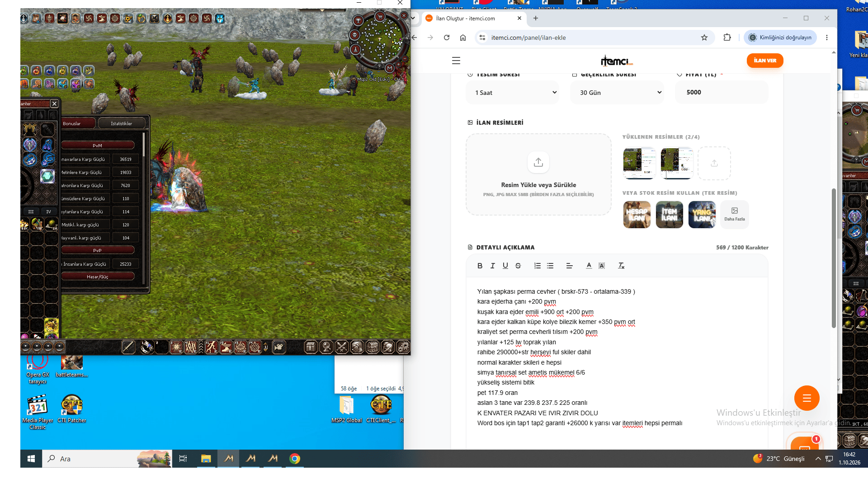
Task: Reload the itemci.com page
Action: 447,38
